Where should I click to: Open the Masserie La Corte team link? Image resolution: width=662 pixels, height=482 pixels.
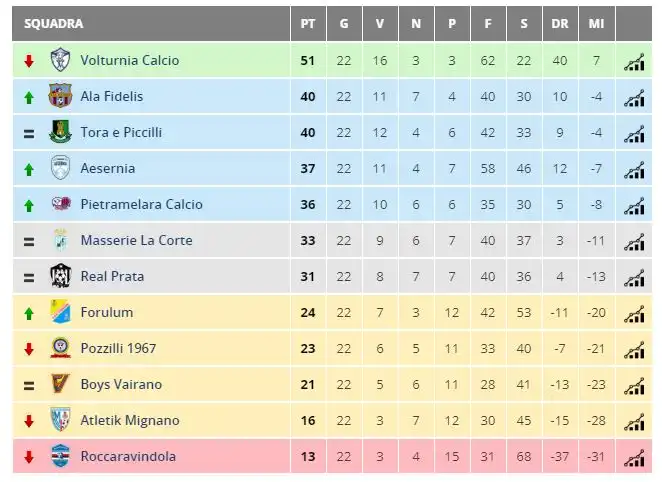coord(136,240)
